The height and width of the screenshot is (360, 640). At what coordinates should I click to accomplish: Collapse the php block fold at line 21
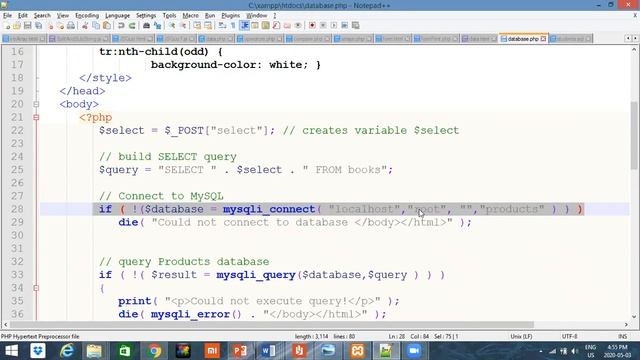point(36,118)
